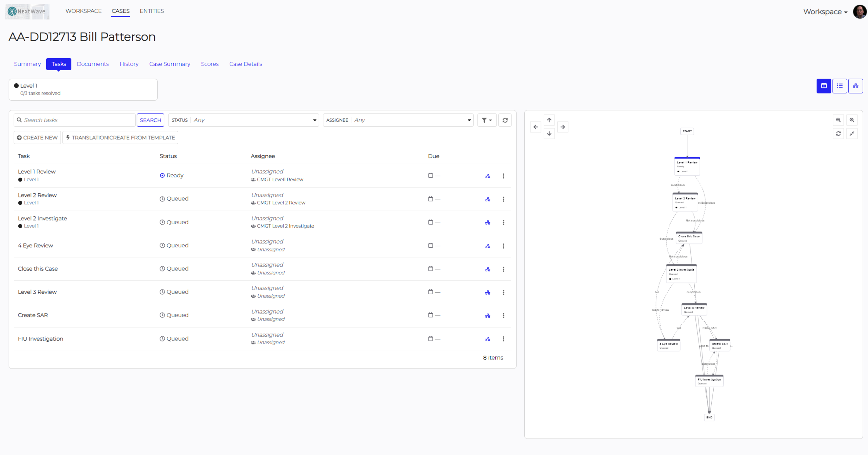The width and height of the screenshot is (868, 455).
Task: Open the Documents tab
Action: point(93,64)
